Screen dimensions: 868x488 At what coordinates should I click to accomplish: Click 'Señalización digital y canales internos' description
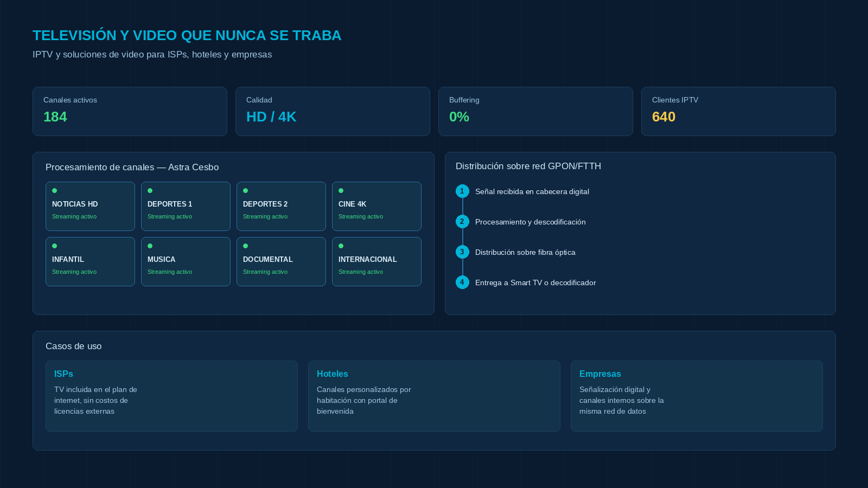621,400
